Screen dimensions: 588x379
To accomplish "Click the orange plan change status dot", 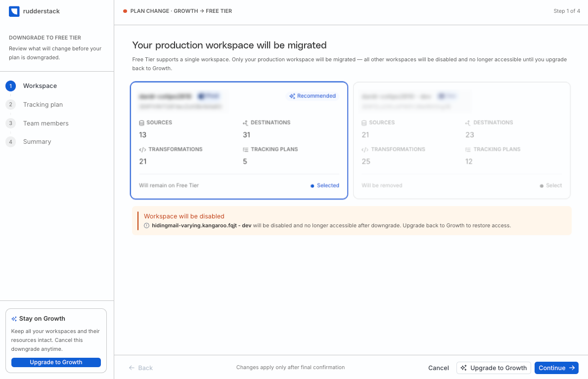I will coord(125,11).
